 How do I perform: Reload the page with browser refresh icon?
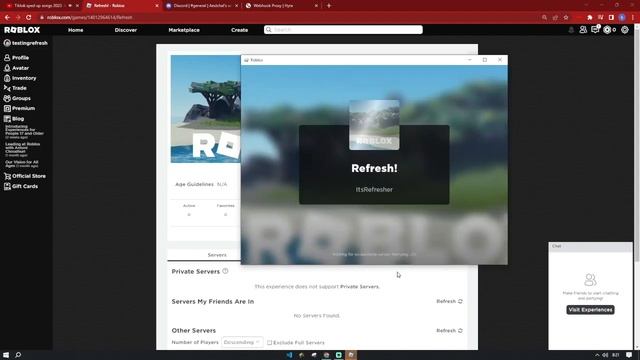pos(29,18)
